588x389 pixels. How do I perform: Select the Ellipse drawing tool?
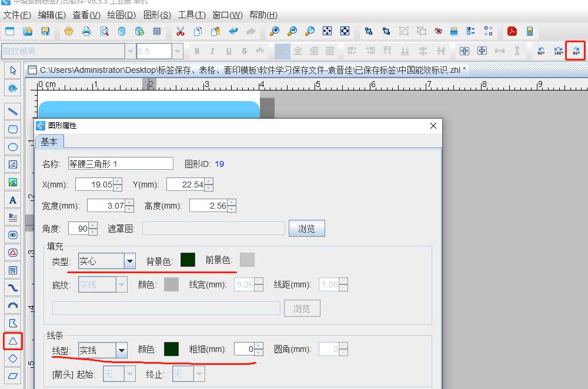tap(12, 147)
